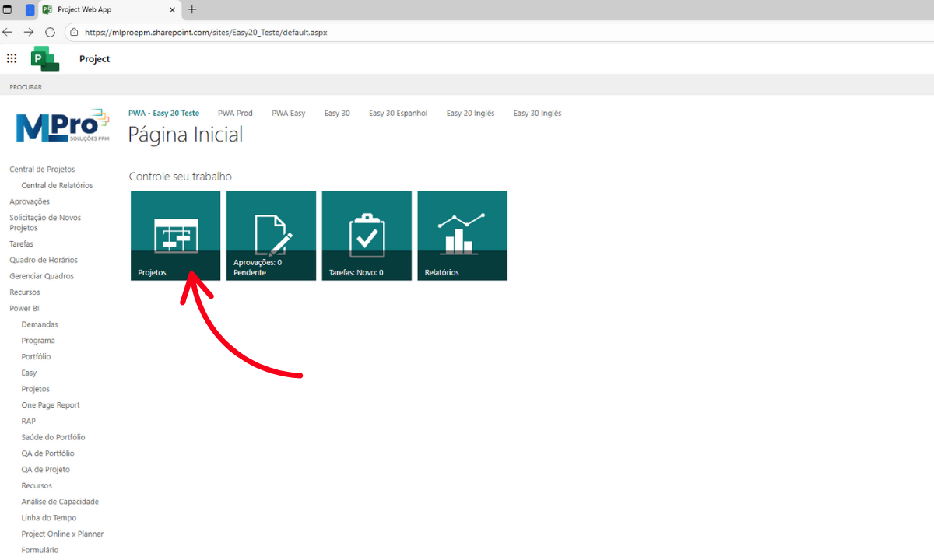Screen dimensions: 934x560
Task: Open Análise de Capacidade in sidebar
Action: coord(60,502)
